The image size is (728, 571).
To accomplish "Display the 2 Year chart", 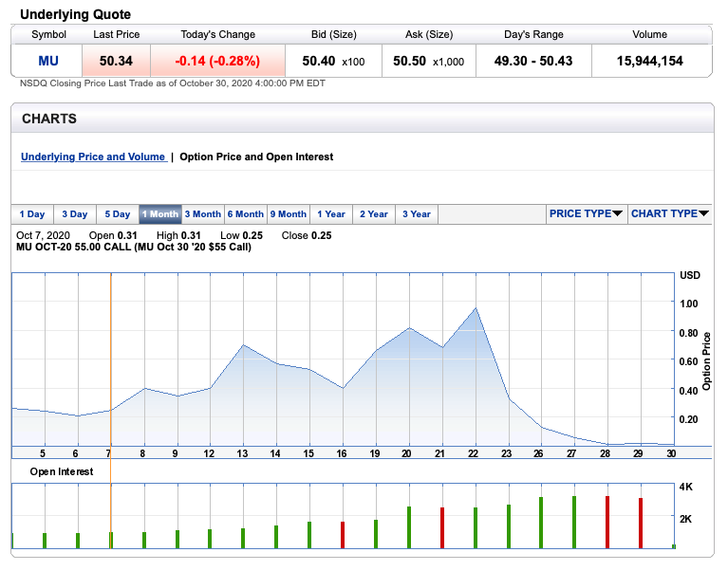I will pos(374,214).
